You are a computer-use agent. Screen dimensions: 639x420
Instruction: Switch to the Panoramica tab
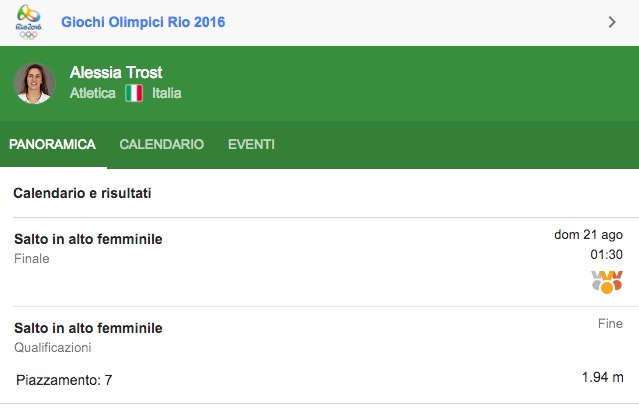pyautogui.click(x=52, y=145)
